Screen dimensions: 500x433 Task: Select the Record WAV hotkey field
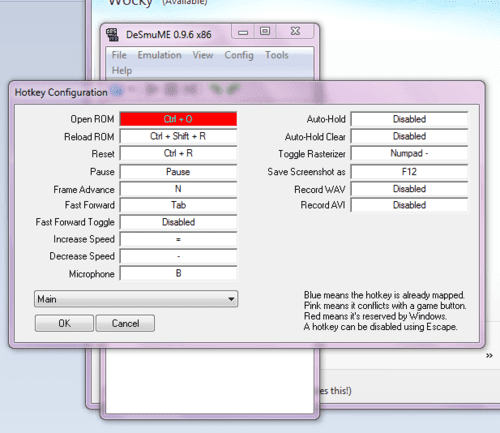pyautogui.click(x=409, y=189)
